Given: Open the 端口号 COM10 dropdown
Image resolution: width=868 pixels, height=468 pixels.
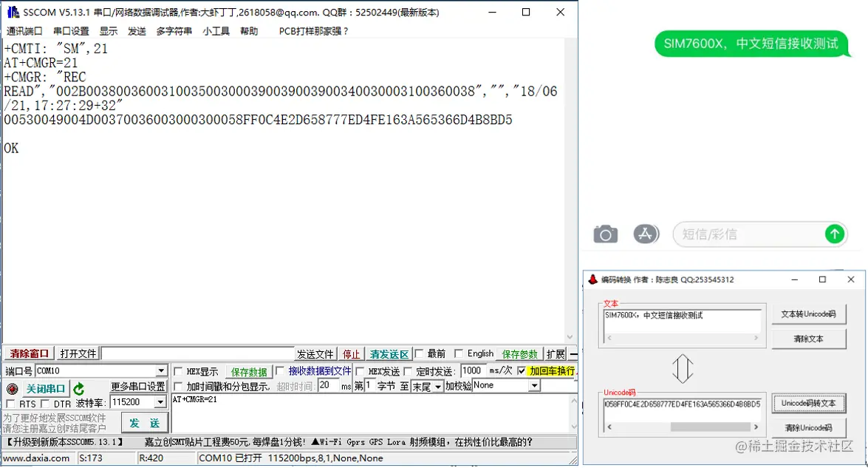Looking at the screenshot, I should (x=160, y=370).
